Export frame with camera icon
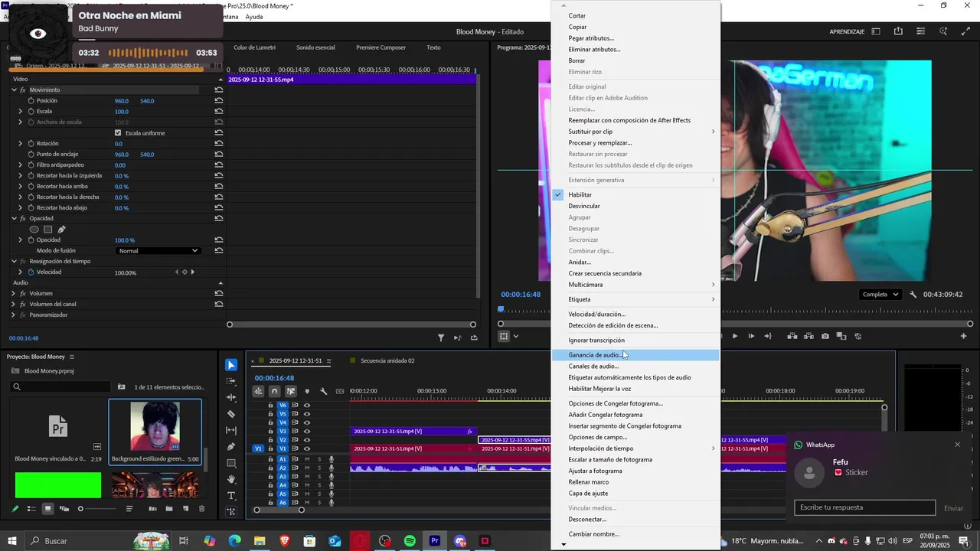This screenshot has height=551, width=980. pyautogui.click(x=825, y=336)
